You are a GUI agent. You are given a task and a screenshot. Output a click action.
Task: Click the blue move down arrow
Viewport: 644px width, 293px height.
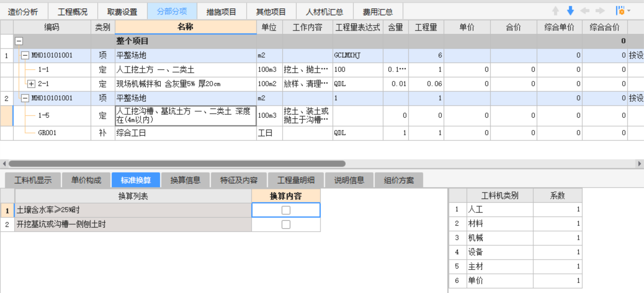(x=570, y=11)
